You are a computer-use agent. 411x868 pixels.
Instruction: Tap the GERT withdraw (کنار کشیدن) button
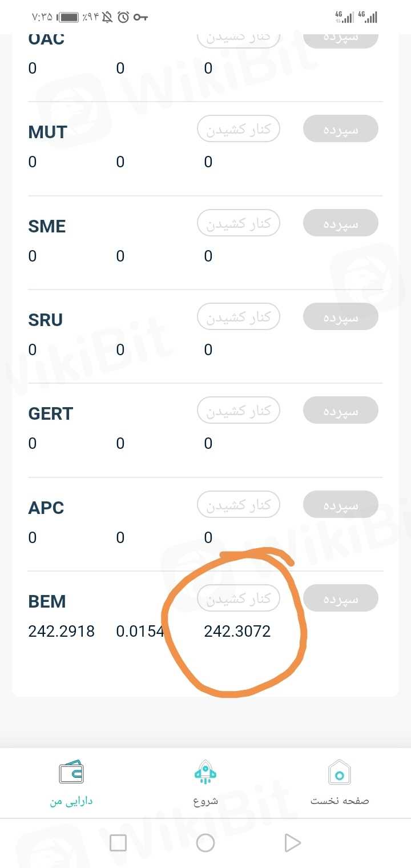pyautogui.click(x=239, y=411)
